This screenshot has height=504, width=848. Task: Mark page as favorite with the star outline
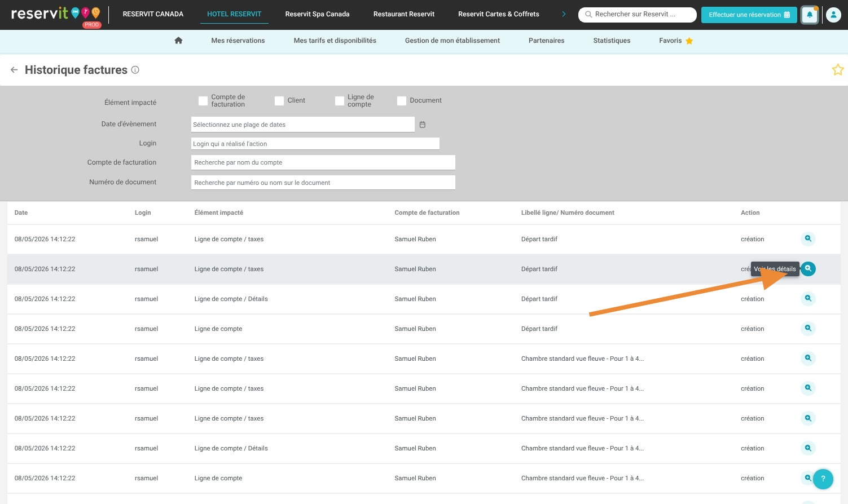838,70
